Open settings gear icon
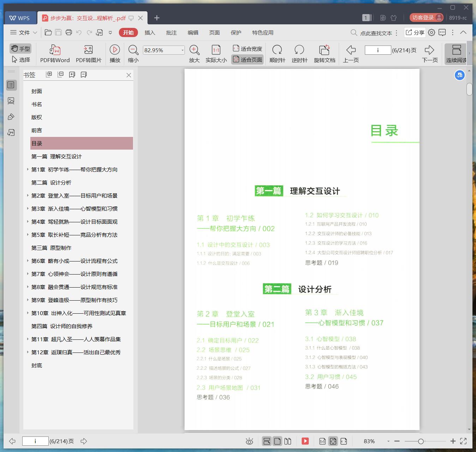Image resolution: width=476 pixels, height=452 pixels. 432,32
